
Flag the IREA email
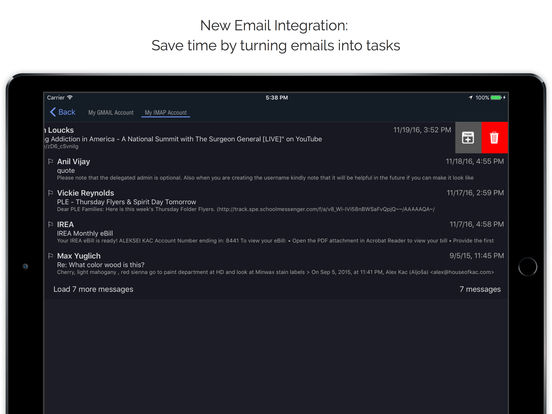51,224
